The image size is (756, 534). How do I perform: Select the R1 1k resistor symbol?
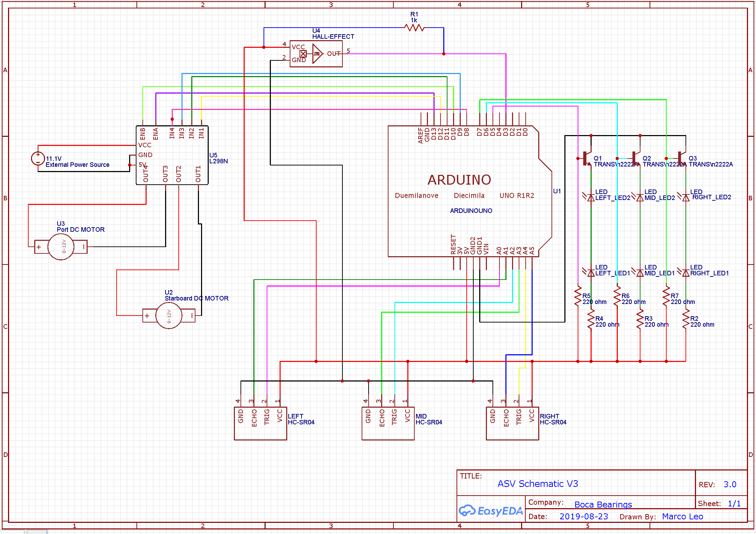(414, 28)
